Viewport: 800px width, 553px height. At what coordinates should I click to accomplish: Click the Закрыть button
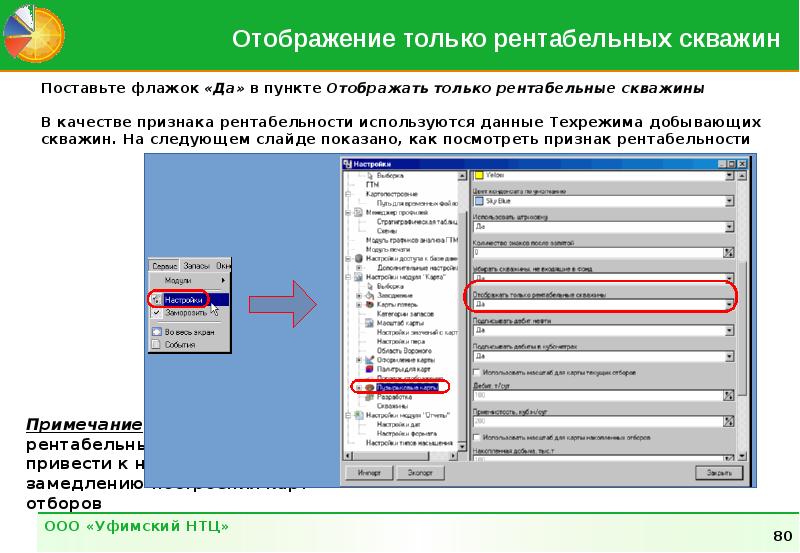tap(718, 472)
